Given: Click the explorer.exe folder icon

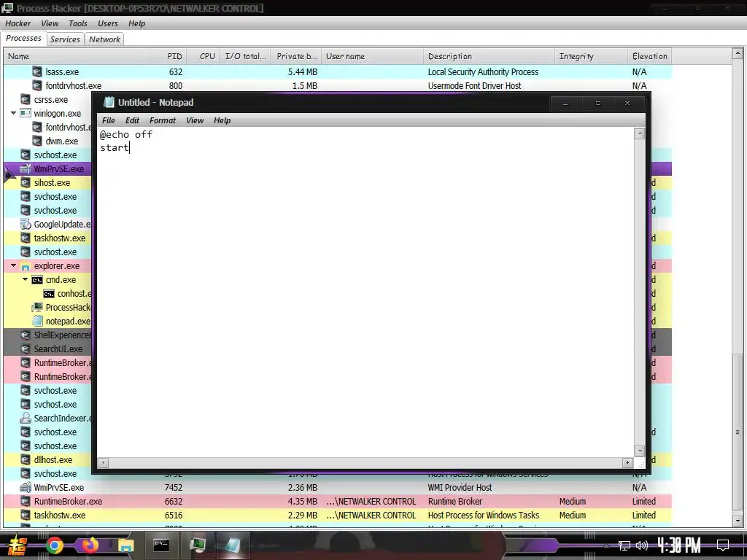Looking at the screenshot, I should coord(26,265).
